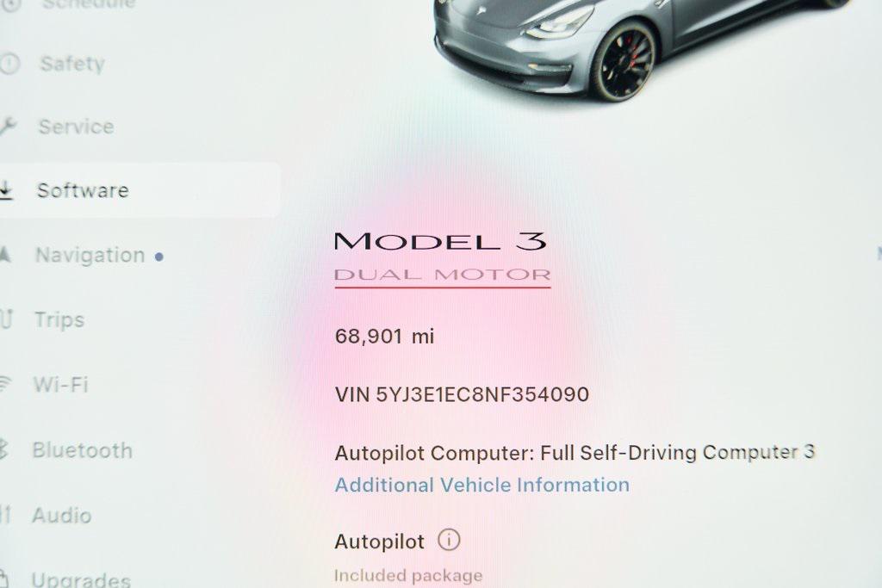
Task: Open the Bluetooth settings entry
Action: [82, 450]
